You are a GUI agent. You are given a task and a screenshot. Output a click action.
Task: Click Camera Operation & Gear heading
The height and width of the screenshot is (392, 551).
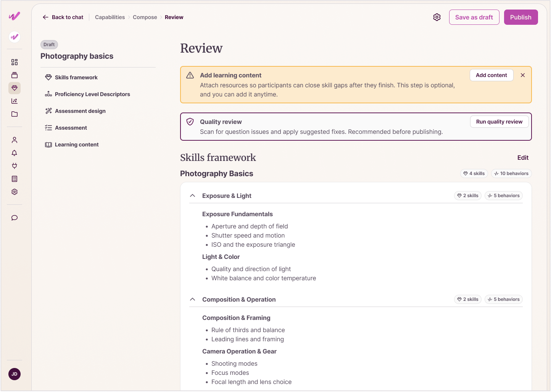point(239,351)
